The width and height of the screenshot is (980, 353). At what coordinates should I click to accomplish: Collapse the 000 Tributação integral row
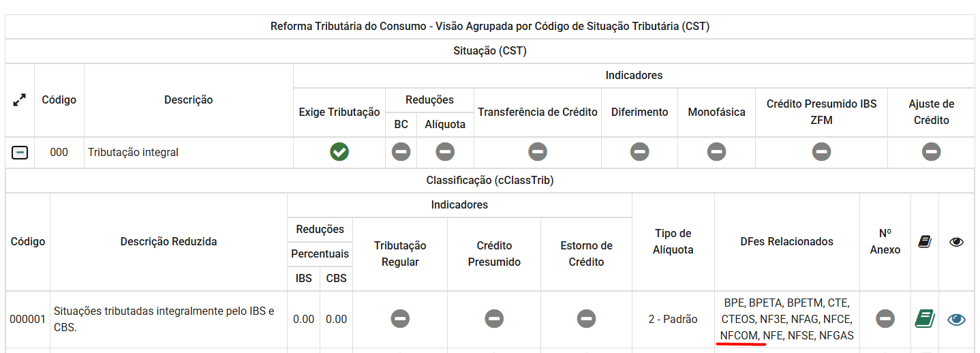click(20, 153)
